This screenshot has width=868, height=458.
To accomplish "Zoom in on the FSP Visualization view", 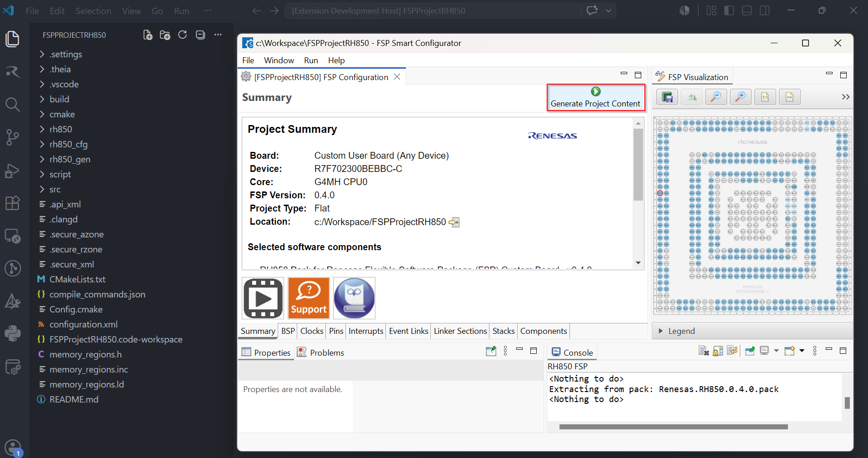I will (x=741, y=97).
